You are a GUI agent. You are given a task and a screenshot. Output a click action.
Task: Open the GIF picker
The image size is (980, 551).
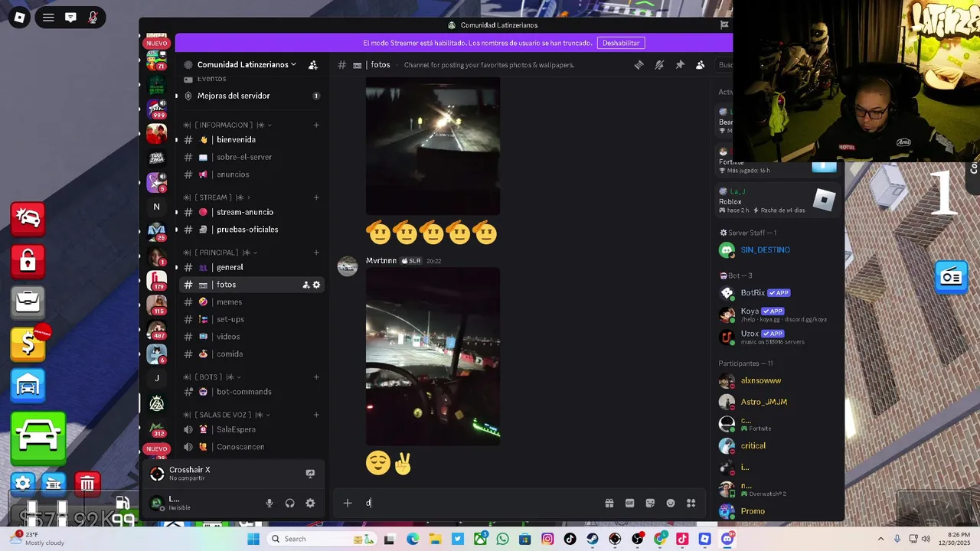(629, 503)
